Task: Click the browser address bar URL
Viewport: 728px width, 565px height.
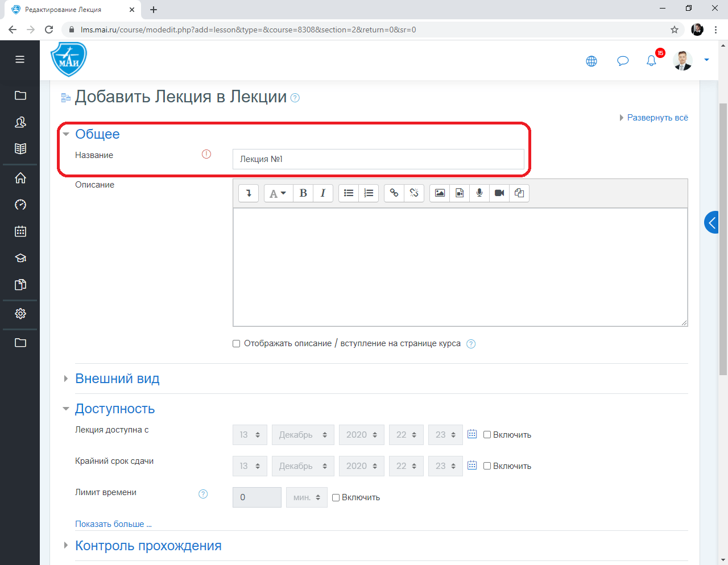Action: coord(248,30)
